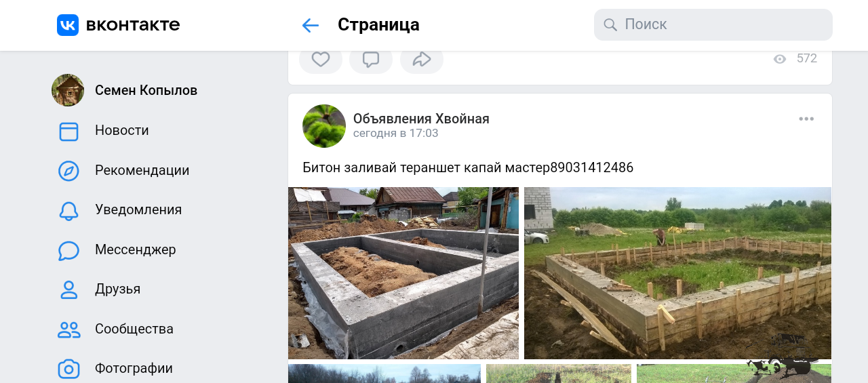Like the post with heart icon
This screenshot has width=868, height=383.
pyautogui.click(x=321, y=60)
